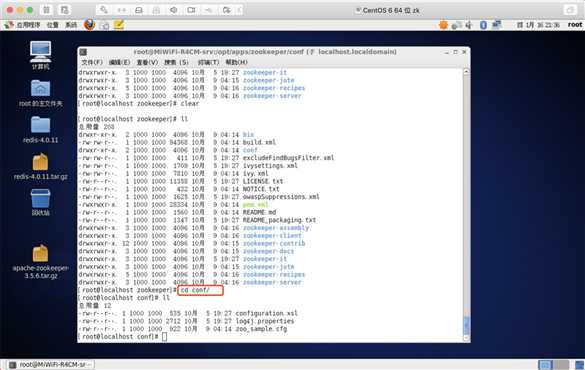Viewport: 585px width, 370px height.
Task: Click 'build.xml' in terminal listing
Action: (x=259, y=142)
